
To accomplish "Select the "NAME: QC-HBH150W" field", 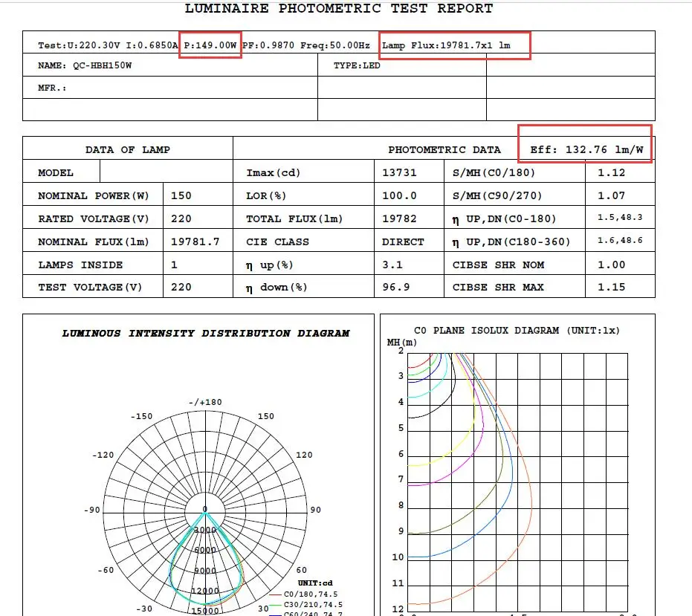I will click(x=85, y=65).
